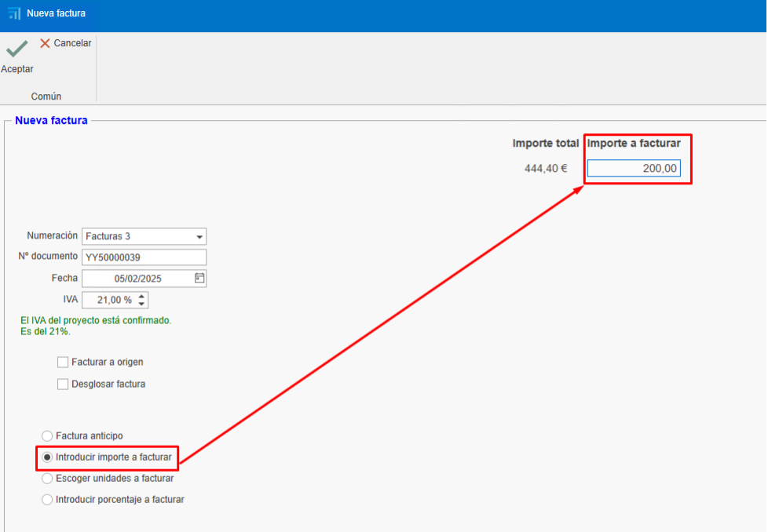
Task: Decrease IVA percentage with down arrow
Action: (x=141, y=304)
